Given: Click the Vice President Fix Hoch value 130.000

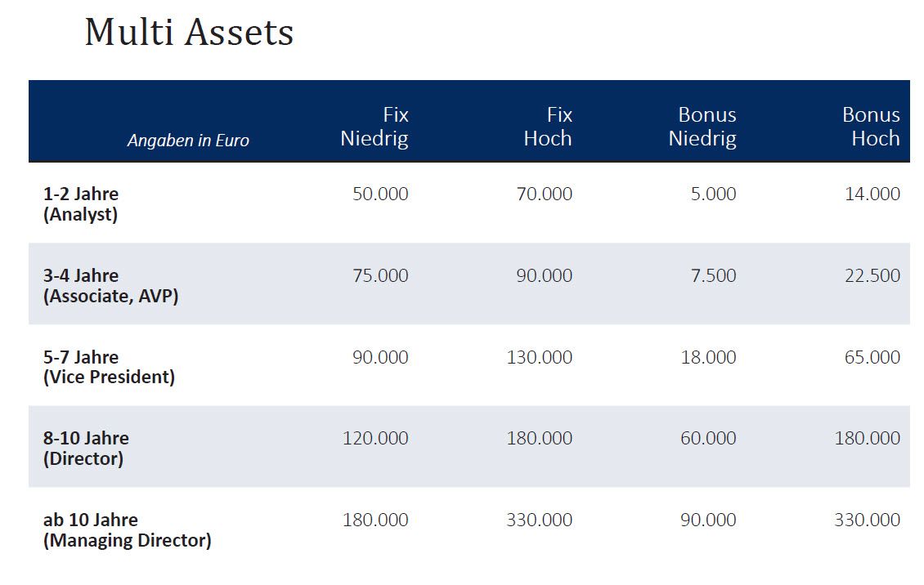Looking at the screenshot, I should (x=540, y=358).
